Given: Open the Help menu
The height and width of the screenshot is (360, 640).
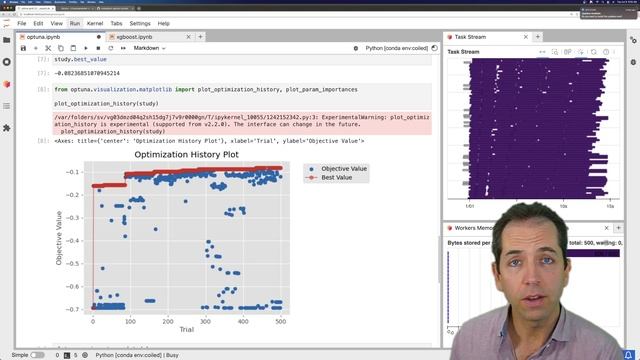Looking at the screenshot, I should pos(164,24).
